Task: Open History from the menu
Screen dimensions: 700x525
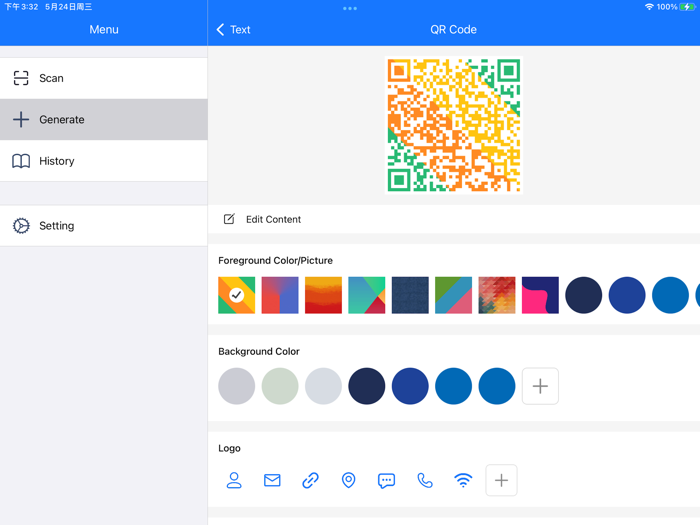Action: pyautogui.click(x=104, y=161)
